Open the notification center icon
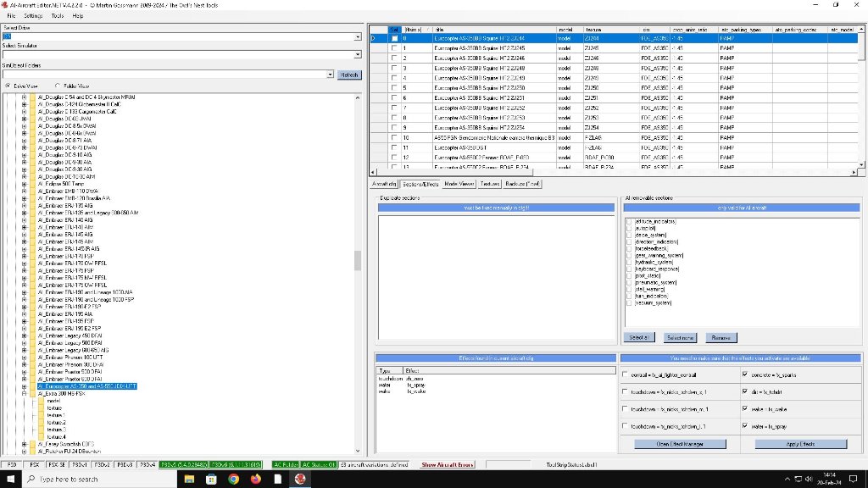Image resolution: width=868 pixels, height=488 pixels. point(853,480)
